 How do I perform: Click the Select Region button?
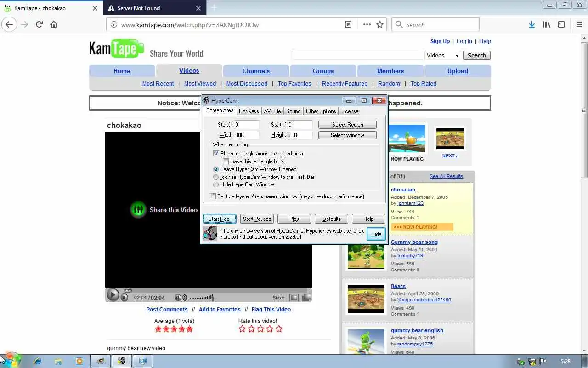(x=347, y=125)
